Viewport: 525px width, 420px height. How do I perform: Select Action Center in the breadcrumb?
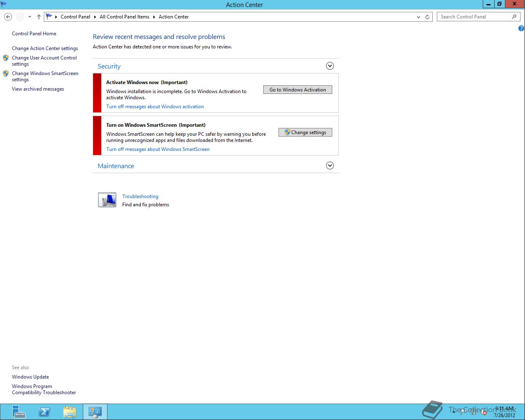(174, 17)
